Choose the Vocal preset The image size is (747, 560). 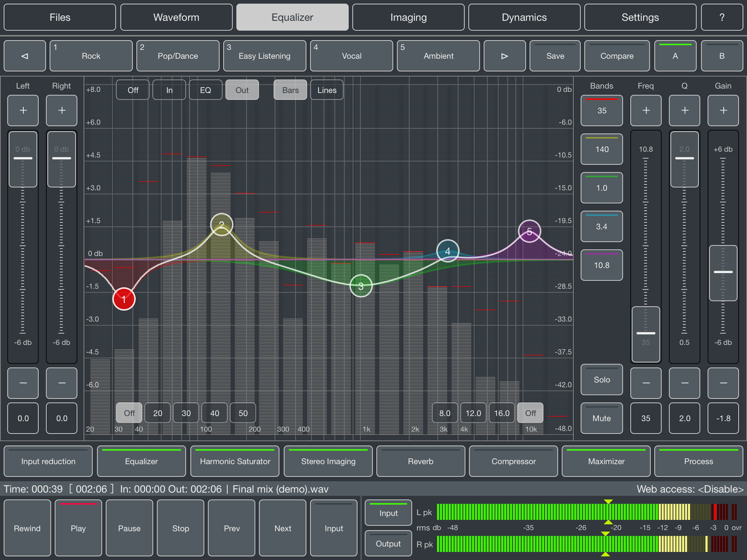click(x=352, y=56)
